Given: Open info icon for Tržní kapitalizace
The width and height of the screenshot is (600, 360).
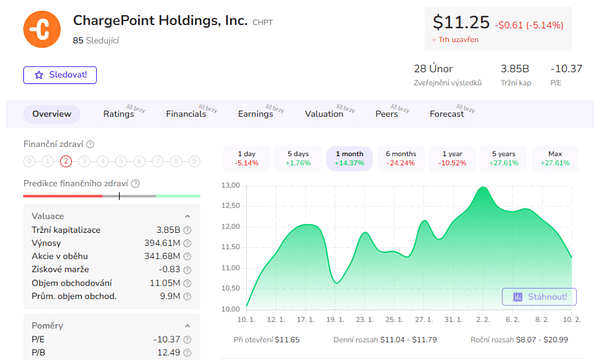Looking at the screenshot, I should point(187,230).
